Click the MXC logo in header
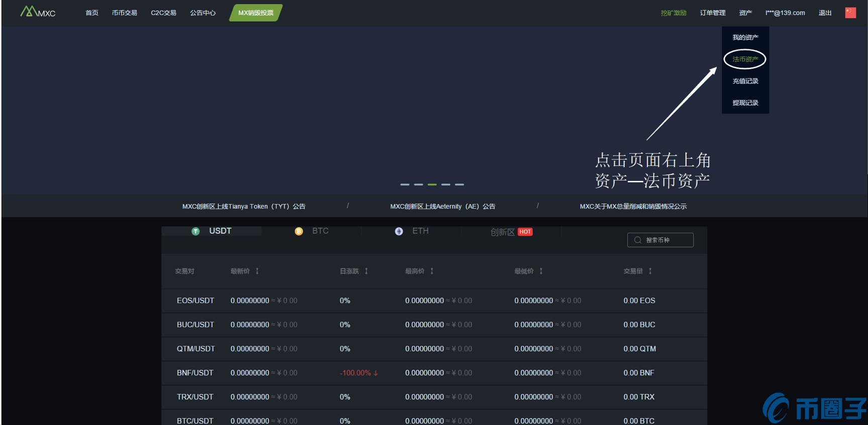Screen dimensions: 868x425 [x=38, y=12]
